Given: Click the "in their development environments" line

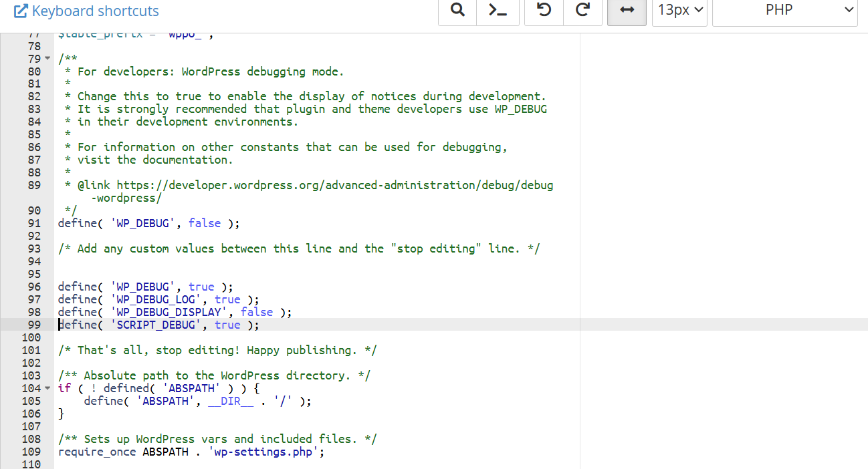Looking at the screenshot, I should point(182,122).
